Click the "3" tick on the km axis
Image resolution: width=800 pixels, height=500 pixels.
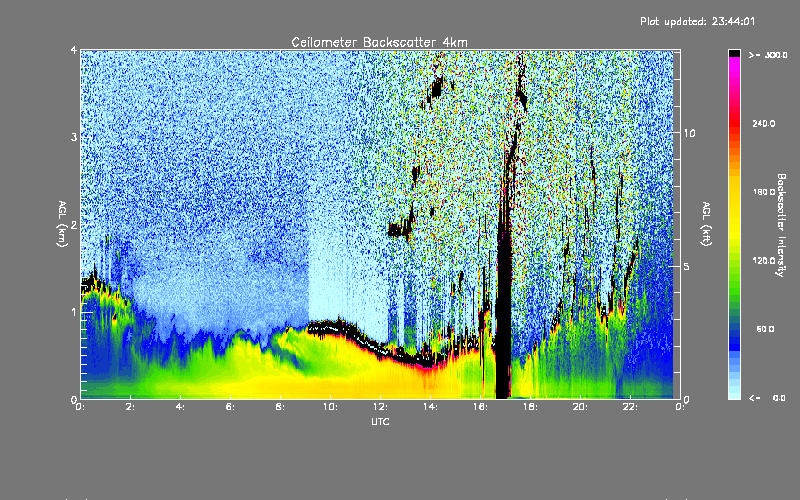pyautogui.click(x=74, y=137)
